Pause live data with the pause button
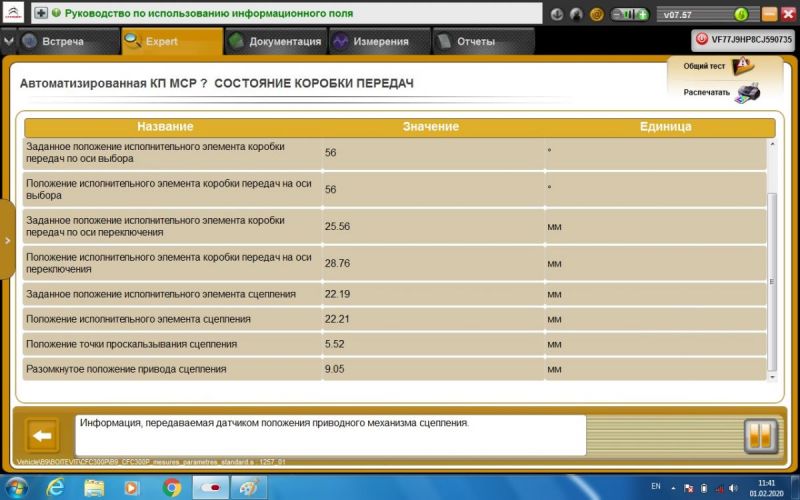Screen dimensions: 800x500 tap(760, 436)
